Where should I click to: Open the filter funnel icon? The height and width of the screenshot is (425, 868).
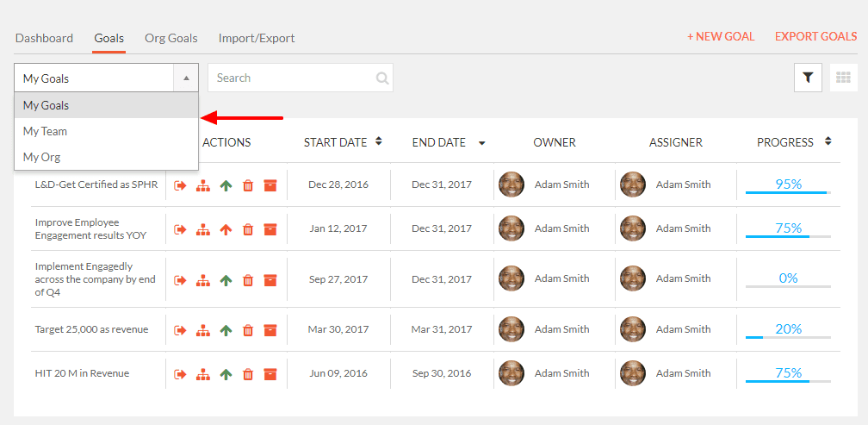(808, 78)
